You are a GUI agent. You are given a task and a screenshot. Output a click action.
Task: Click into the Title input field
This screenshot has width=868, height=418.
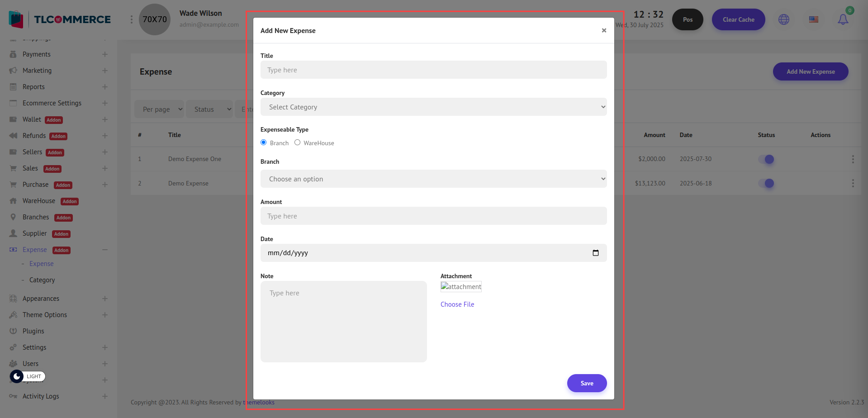(433, 70)
